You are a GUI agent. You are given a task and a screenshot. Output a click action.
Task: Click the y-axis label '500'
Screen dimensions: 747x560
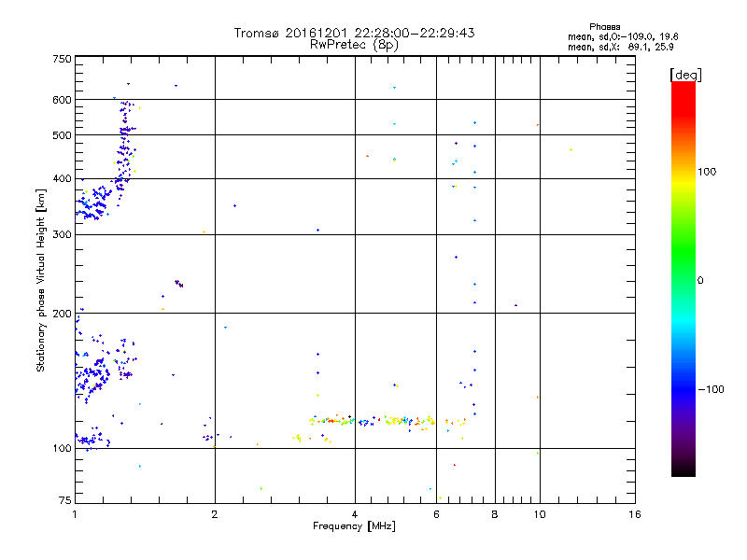click(62, 135)
